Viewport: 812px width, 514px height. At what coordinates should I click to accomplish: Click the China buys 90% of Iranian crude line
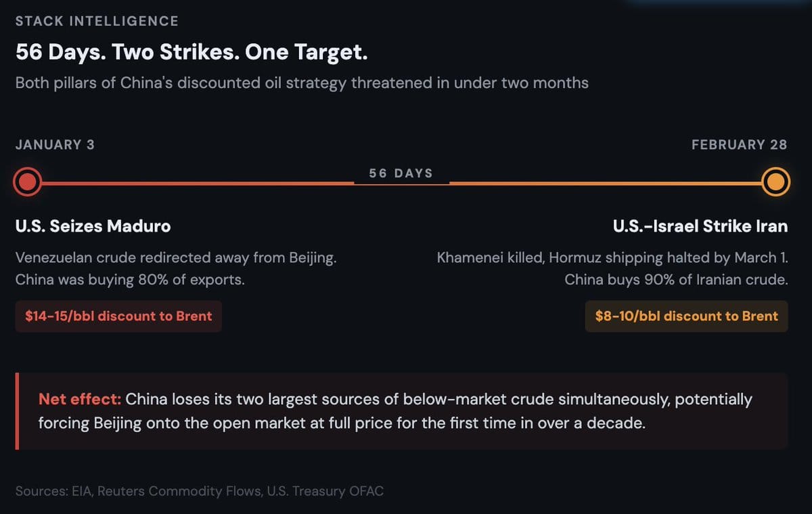tap(676, 280)
